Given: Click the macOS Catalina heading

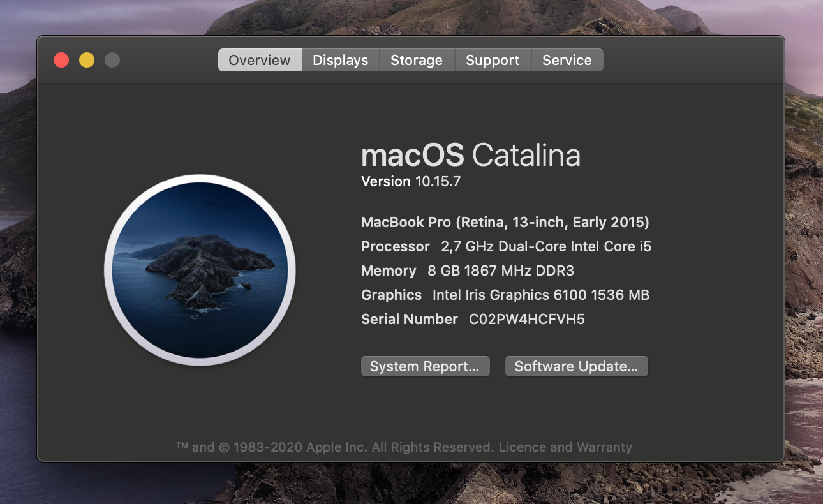Looking at the screenshot, I should 471,155.
